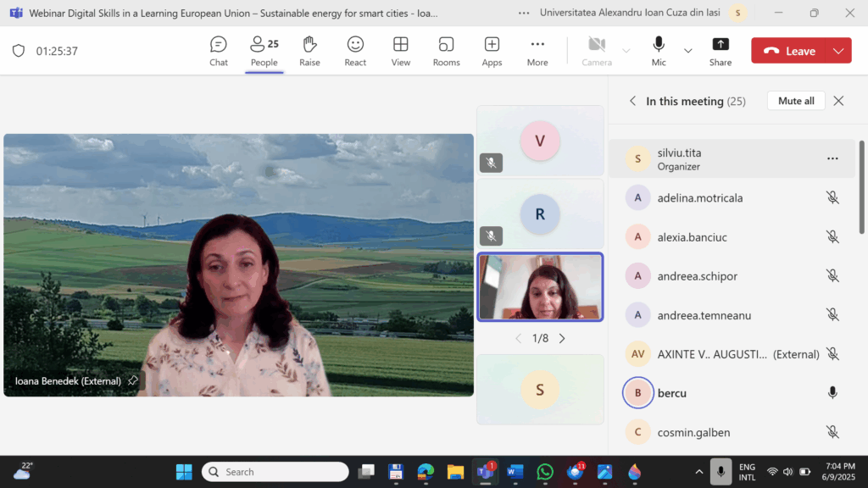Leave the meeting
This screenshot has height=488, width=868.
[x=789, y=51]
